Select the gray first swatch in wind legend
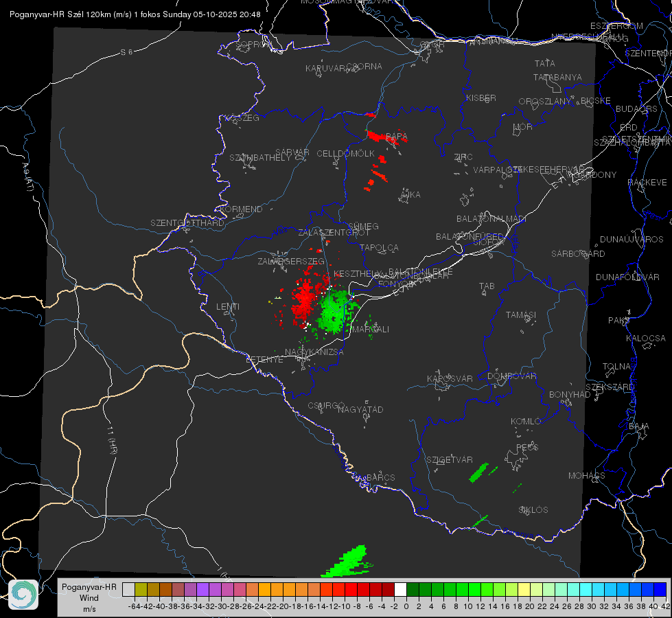 [x=128, y=589]
